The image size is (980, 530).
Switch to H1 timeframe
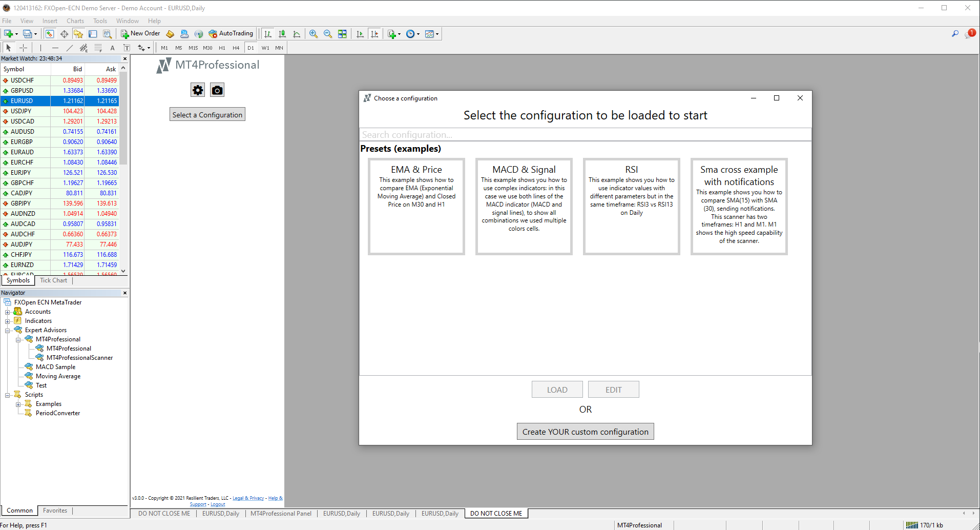coord(222,48)
